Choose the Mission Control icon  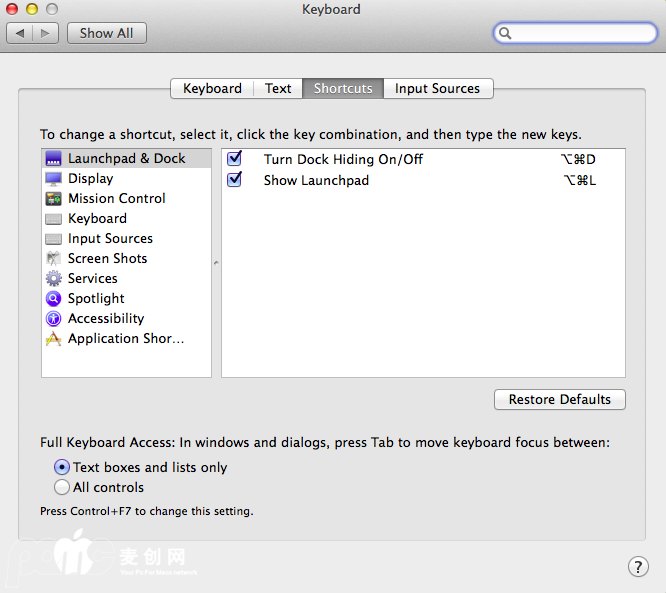tap(54, 199)
